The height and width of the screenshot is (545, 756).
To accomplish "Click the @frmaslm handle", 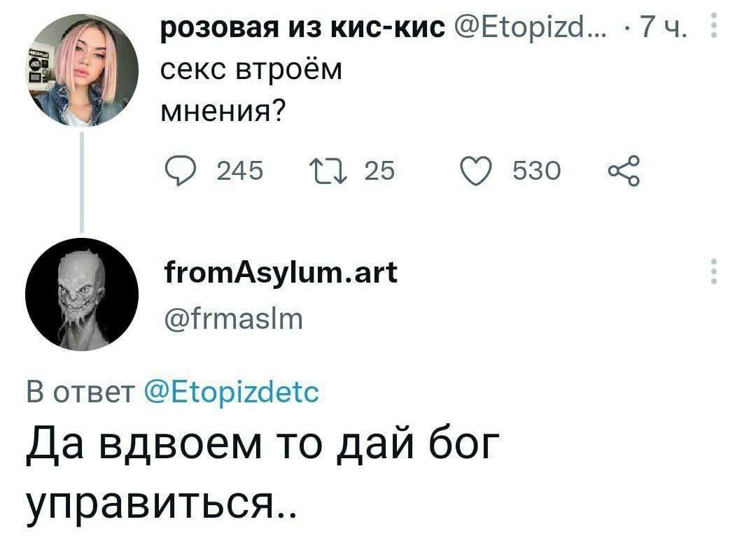I will tap(232, 320).
